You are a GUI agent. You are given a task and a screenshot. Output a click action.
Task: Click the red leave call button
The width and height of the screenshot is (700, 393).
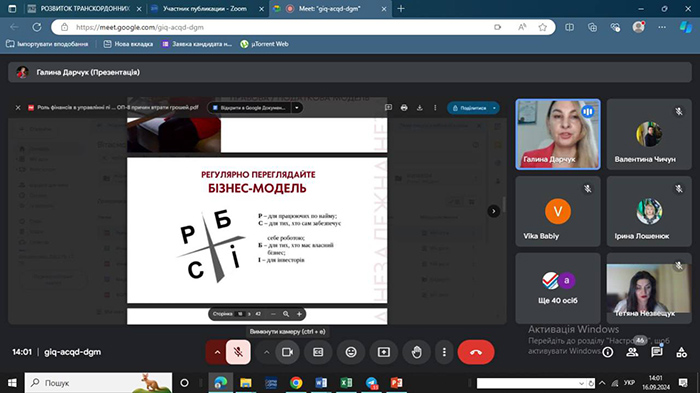(476, 352)
